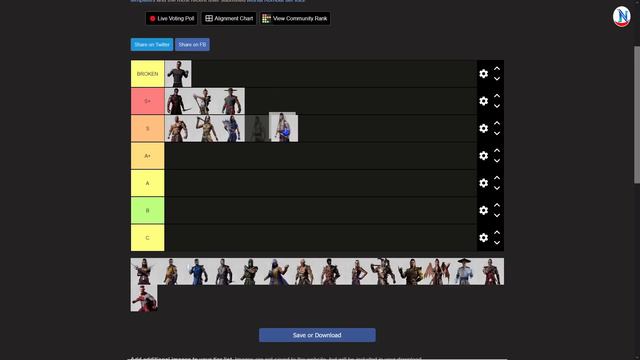The width and height of the screenshot is (640, 360).
Task: Open settings gear for BROKEN tier
Action: [x=483, y=73]
